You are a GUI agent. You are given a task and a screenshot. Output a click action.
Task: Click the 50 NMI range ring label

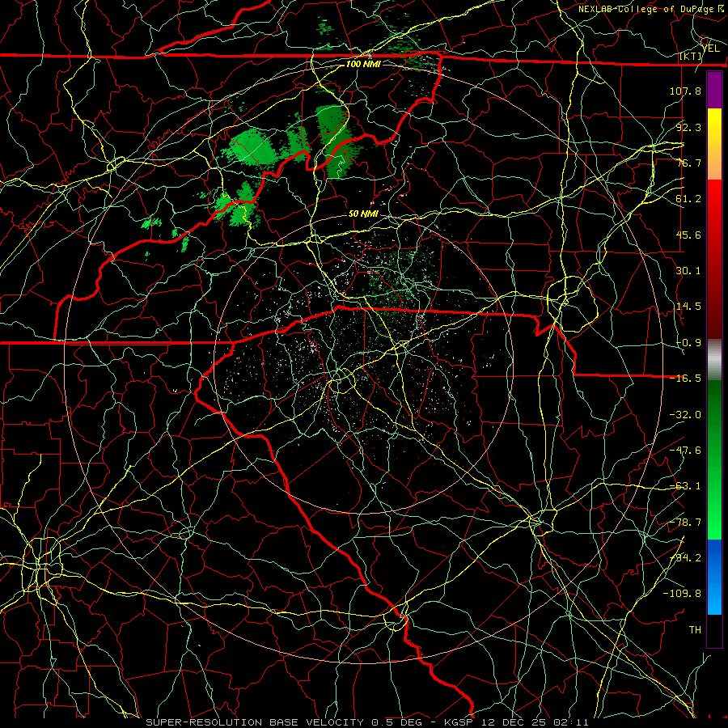point(363,214)
